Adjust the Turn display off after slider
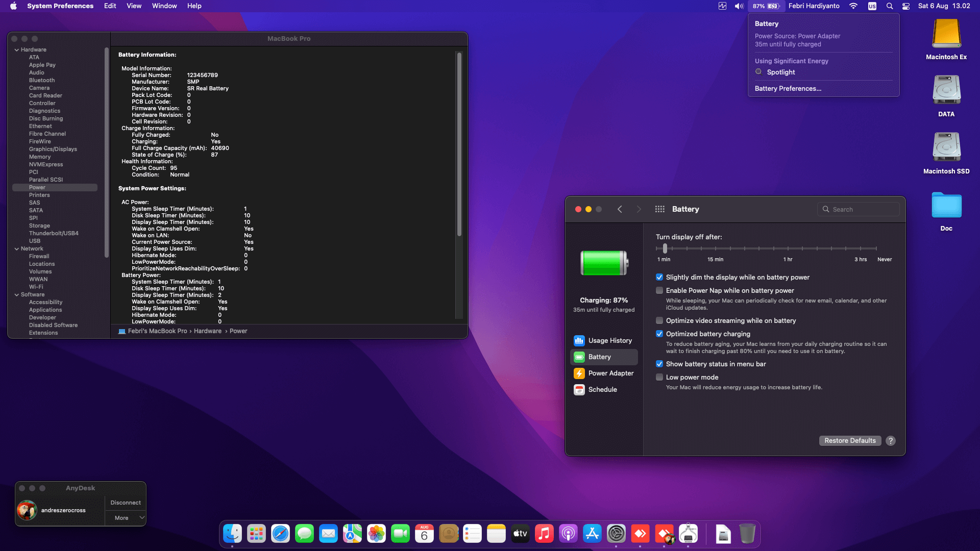The image size is (980, 551). (665, 248)
